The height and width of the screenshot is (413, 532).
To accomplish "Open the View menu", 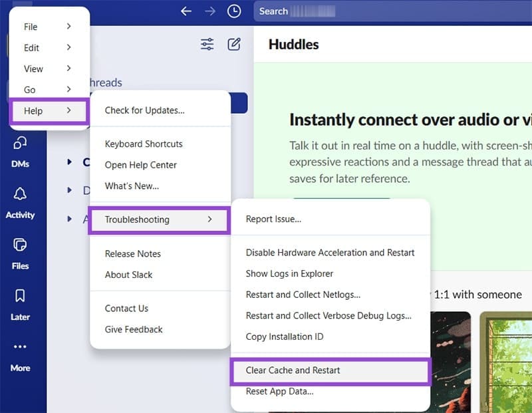I will point(33,69).
